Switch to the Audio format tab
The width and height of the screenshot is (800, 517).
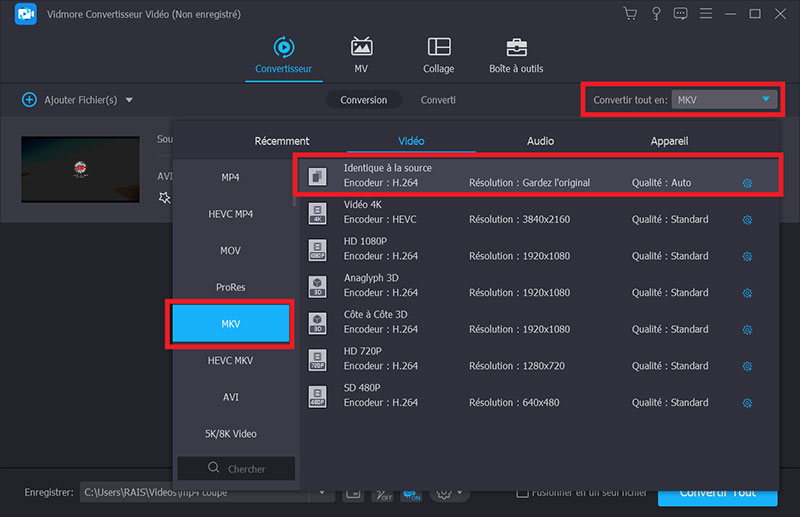click(540, 141)
